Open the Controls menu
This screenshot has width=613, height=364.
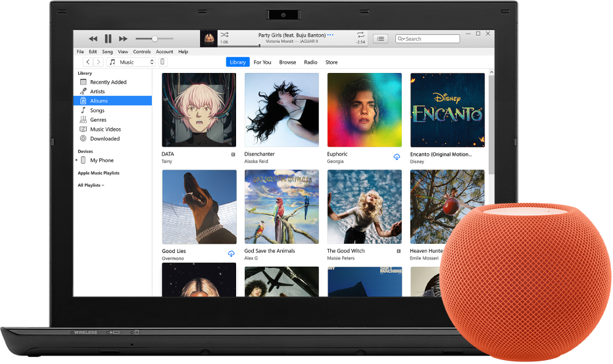(142, 51)
